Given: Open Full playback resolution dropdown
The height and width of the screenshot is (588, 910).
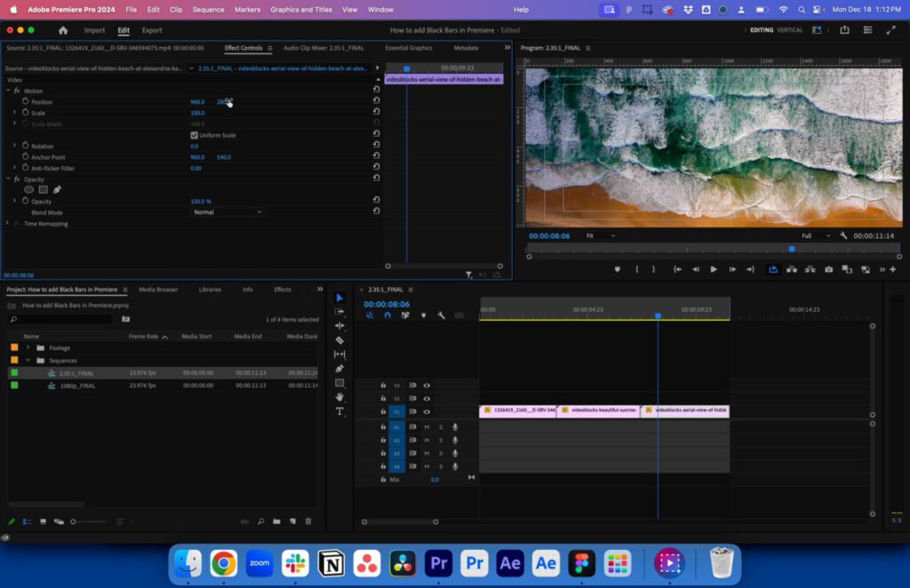Looking at the screenshot, I should pyautogui.click(x=816, y=236).
